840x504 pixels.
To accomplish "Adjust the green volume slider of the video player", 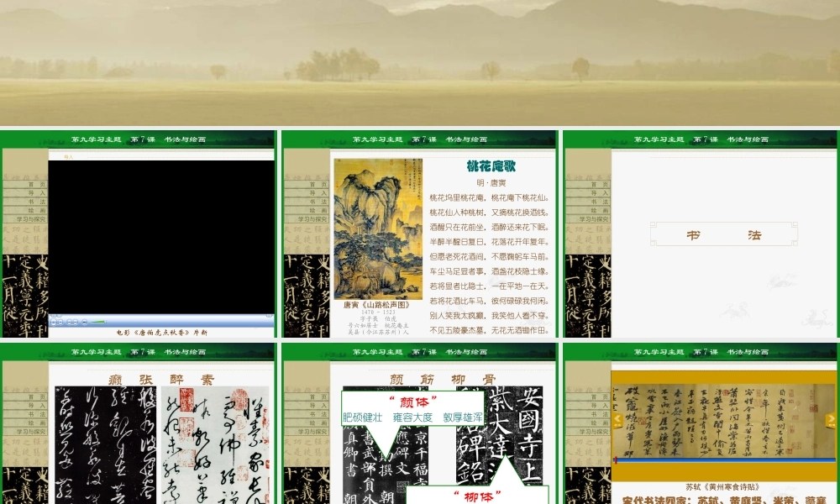I will (98, 322).
